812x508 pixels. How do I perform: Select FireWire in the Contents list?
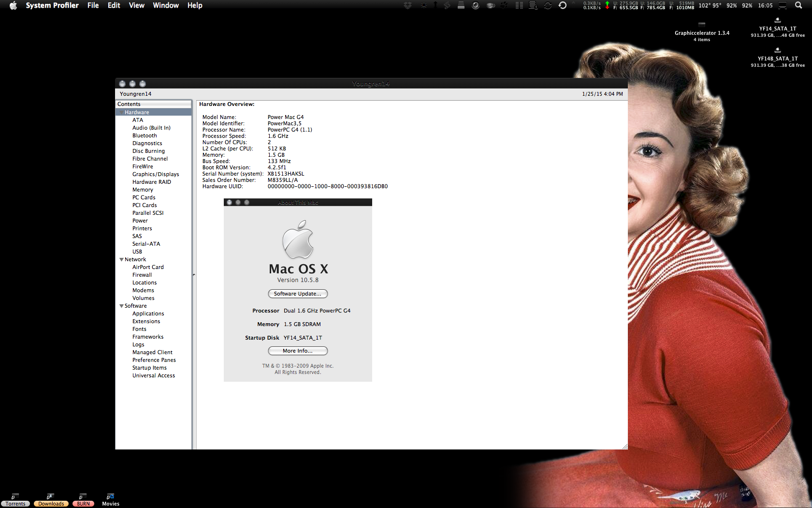click(143, 166)
